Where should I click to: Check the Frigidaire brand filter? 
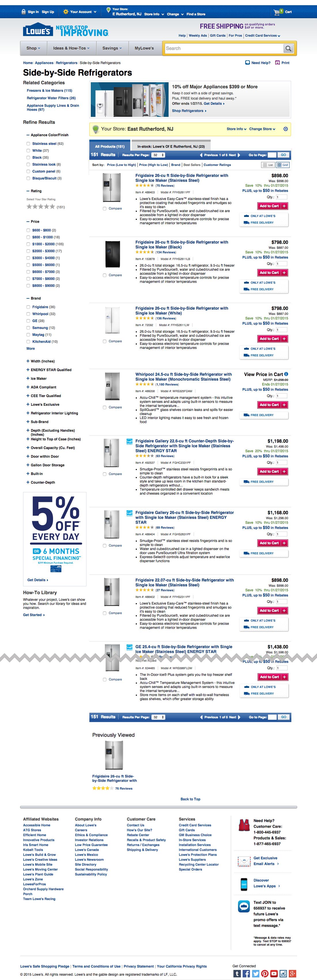[28, 307]
